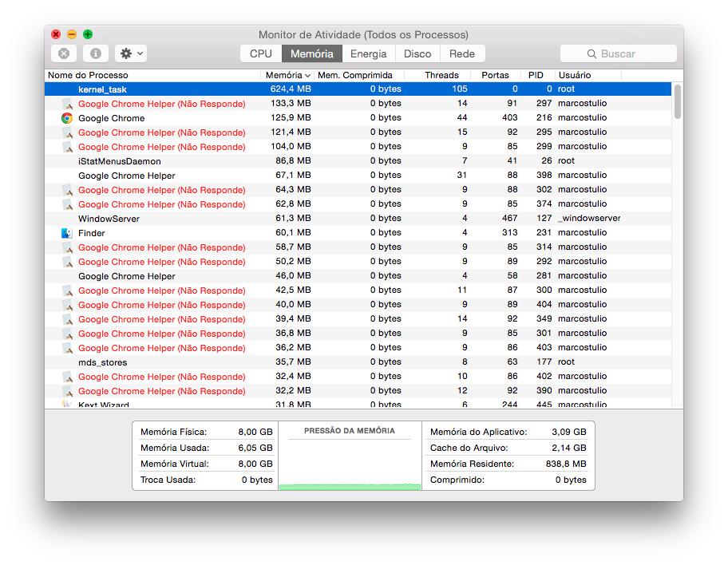Select Google Chrome Helper with 67,1 MB
Viewport: 728px width, 565px height.
click(x=358, y=176)
